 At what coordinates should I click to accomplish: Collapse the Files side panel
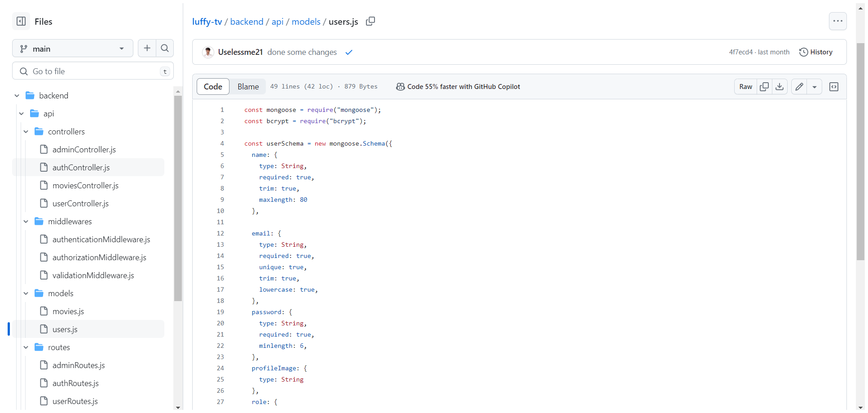click(21, 21)
